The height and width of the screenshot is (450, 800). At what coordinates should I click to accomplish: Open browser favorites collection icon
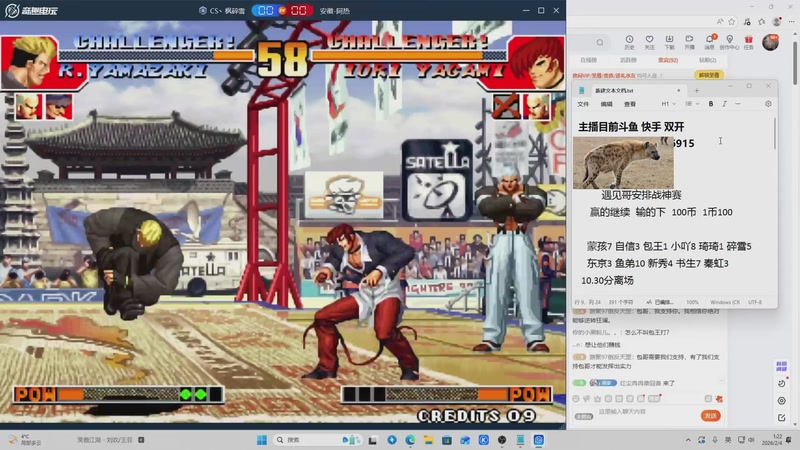[762, 21]
